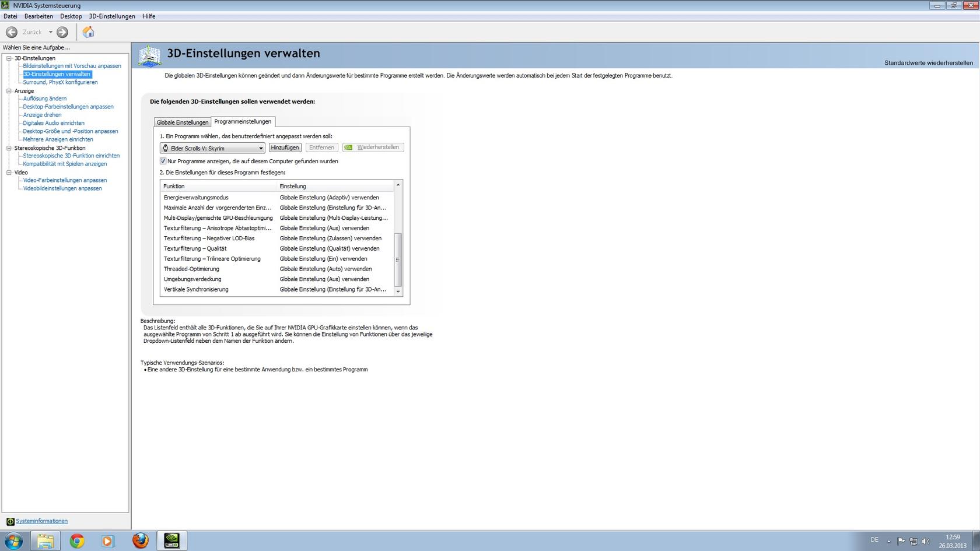Open the Elder Scrolls V: Skyrim program dropdown

[x=260, y=148]
